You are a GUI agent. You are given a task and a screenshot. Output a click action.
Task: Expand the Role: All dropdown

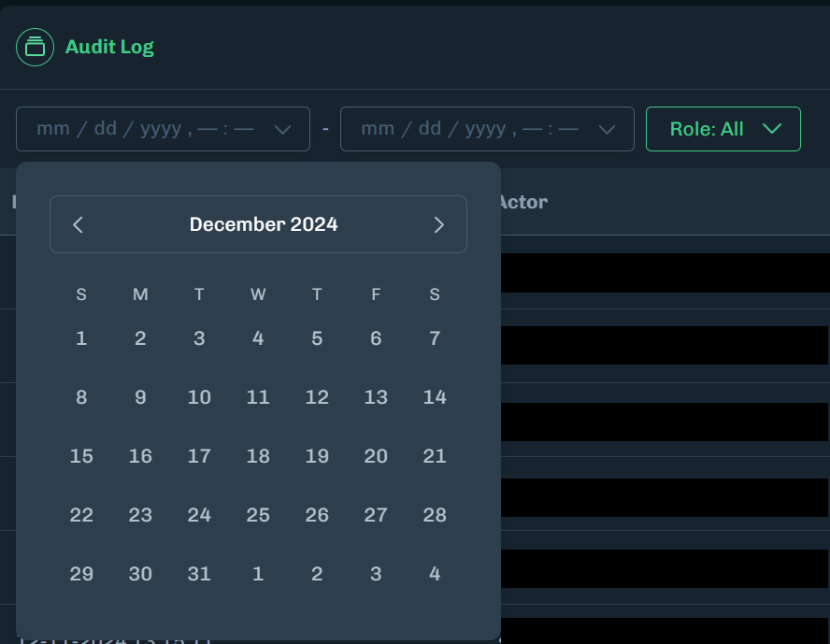coord(723,129)
